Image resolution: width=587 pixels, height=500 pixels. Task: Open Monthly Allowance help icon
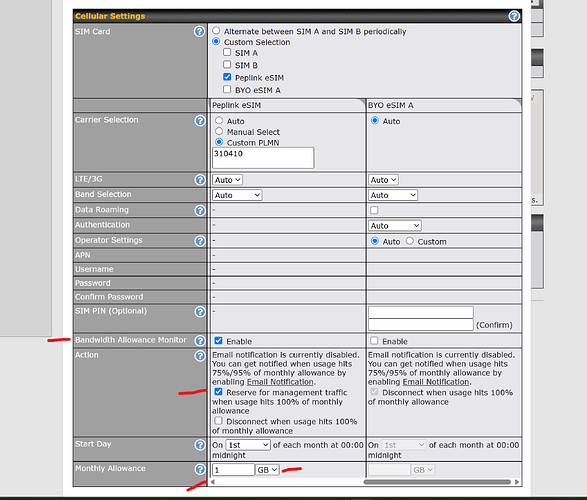point(200,469)
